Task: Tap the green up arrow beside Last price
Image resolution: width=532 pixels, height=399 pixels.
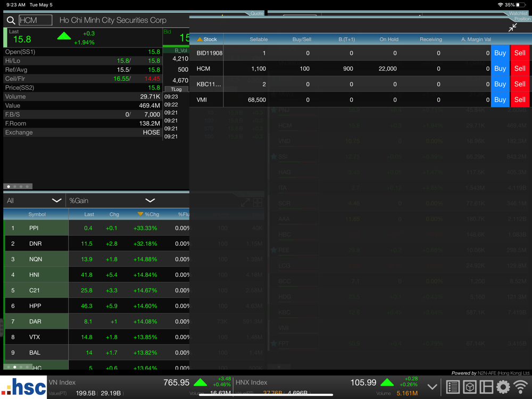Action: [x=64, y=36]
